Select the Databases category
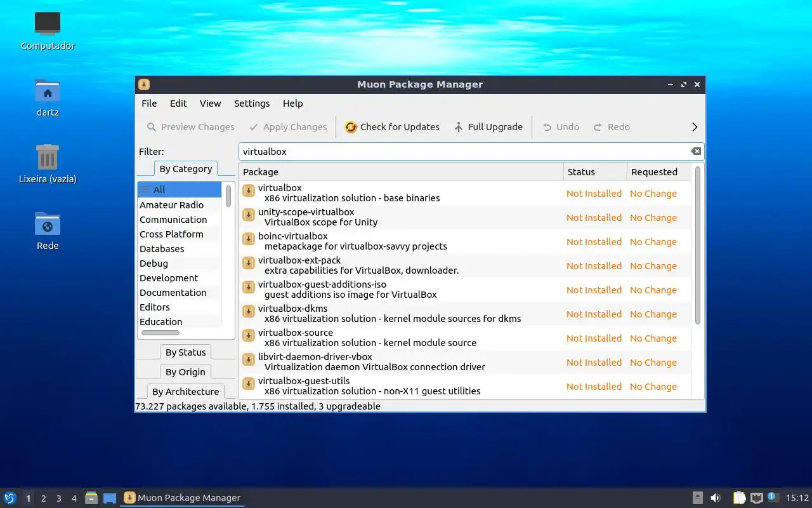812x508 pixels. point(180,249)
